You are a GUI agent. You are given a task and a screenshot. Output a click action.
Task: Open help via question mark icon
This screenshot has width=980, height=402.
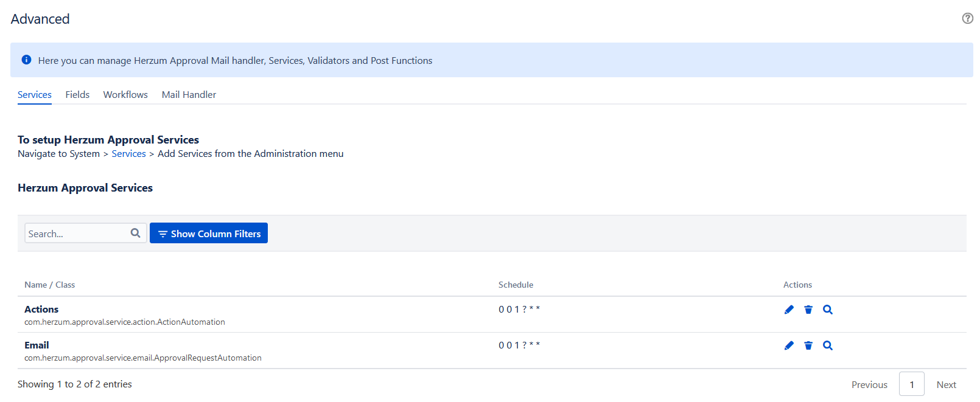tap(967, 18)
